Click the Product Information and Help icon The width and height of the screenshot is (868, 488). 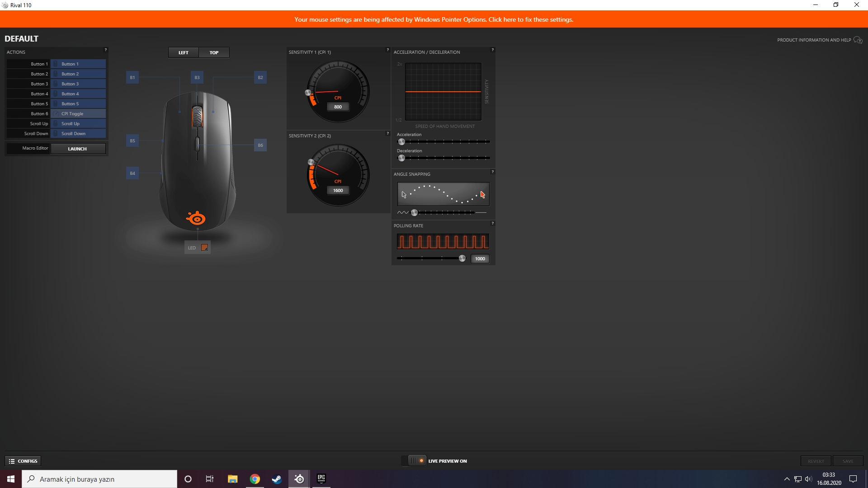click(858, 40)
